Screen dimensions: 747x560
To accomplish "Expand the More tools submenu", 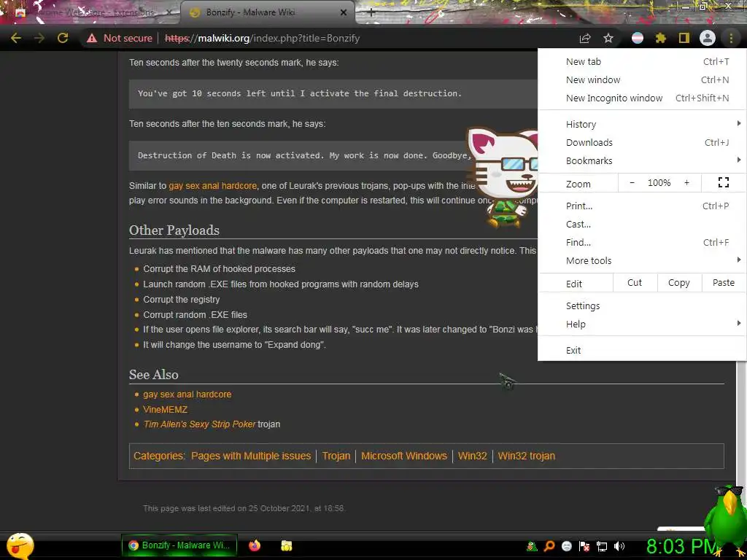I will (x=642, y=260).
